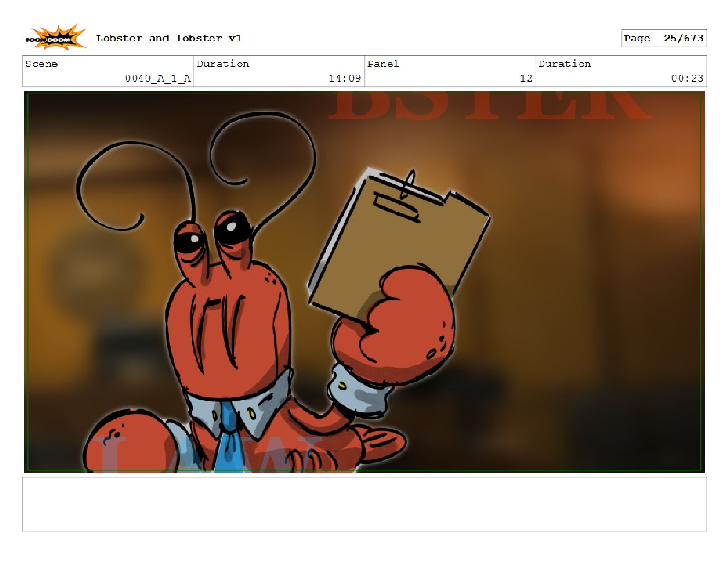The height and width of the screenshot is (564, 728).
Task: Click the Toon Boom logo
Action: coord(55,38)
